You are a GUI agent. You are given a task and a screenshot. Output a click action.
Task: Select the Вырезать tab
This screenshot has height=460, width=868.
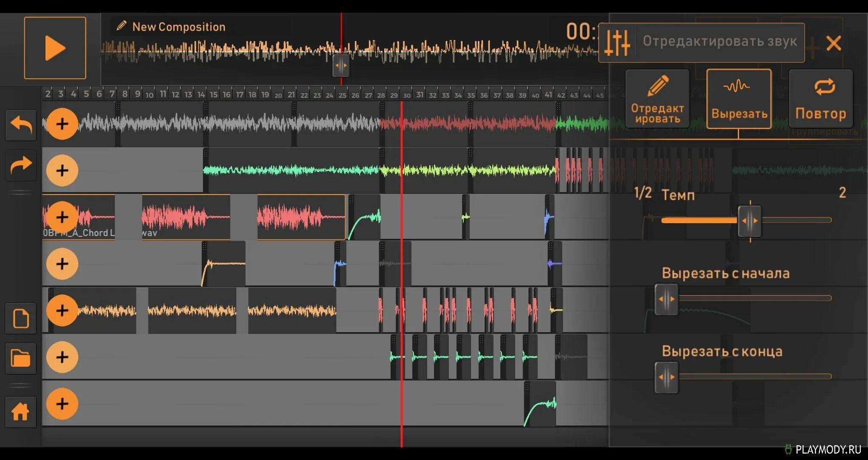coord(739,99)
